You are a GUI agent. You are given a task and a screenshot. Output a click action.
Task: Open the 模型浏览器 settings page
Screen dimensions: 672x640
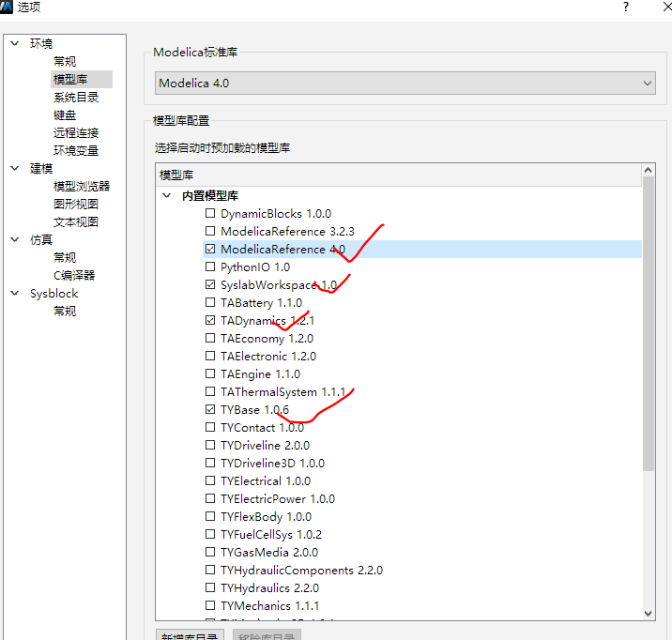pos(82,187)
